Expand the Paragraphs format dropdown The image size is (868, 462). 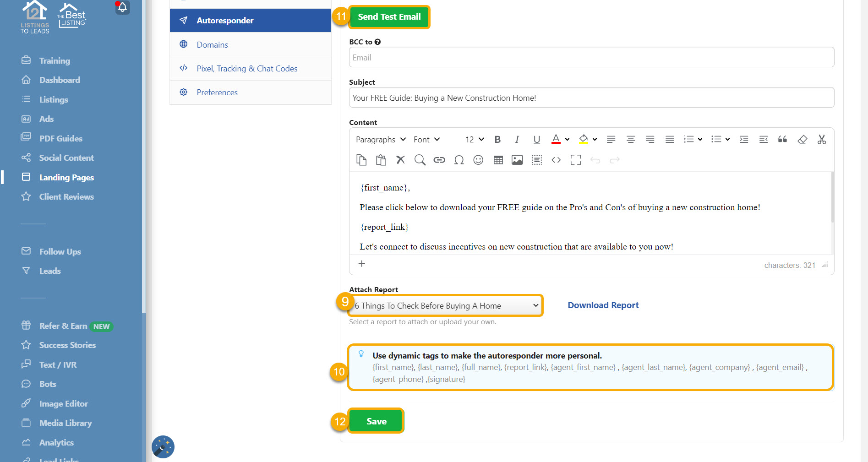pos(381,140)
